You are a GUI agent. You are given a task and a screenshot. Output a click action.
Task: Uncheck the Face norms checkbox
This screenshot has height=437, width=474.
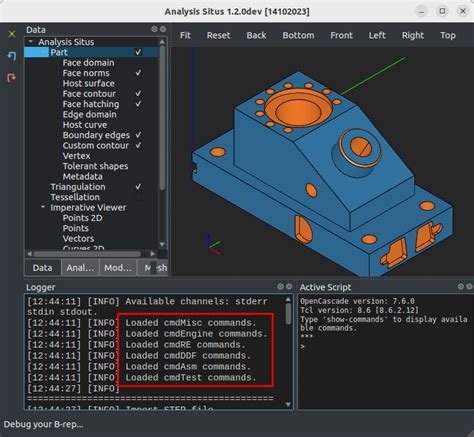[x=138, y=73]
